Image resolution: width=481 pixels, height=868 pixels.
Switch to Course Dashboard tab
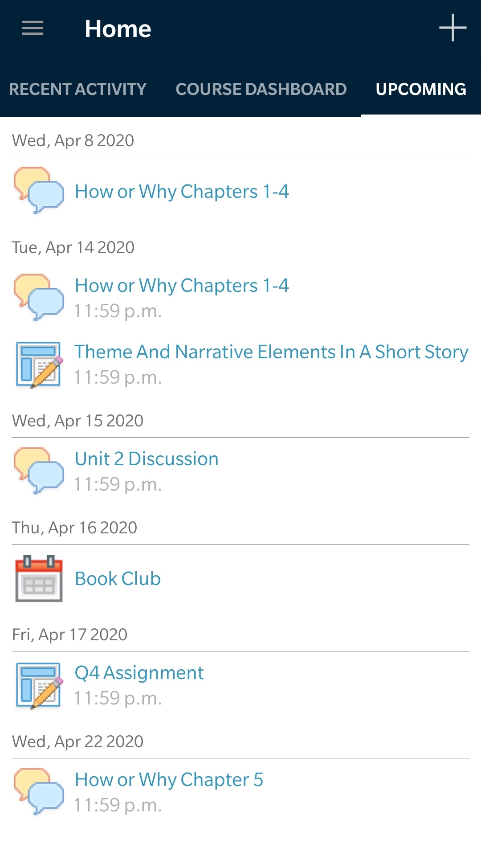(x=261, y=89)
